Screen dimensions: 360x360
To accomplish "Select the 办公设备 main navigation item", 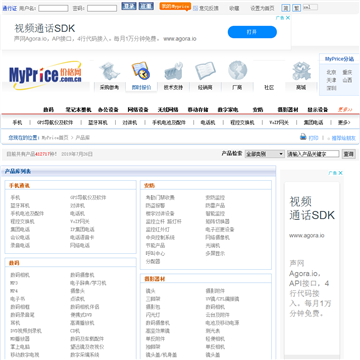I will (x=108, y=110).
